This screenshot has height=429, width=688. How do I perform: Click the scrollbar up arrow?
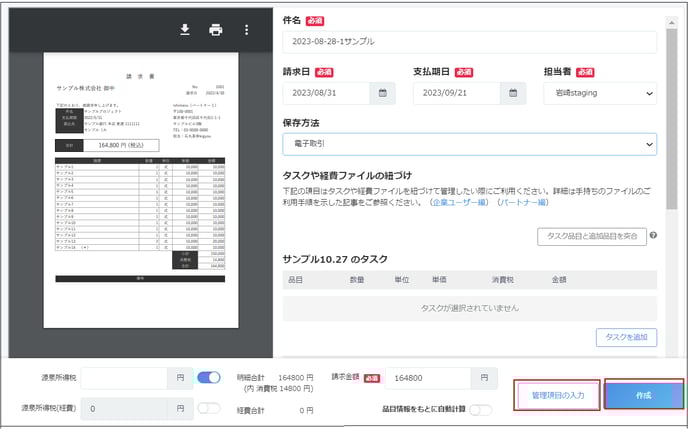click(x=672, y=21)
